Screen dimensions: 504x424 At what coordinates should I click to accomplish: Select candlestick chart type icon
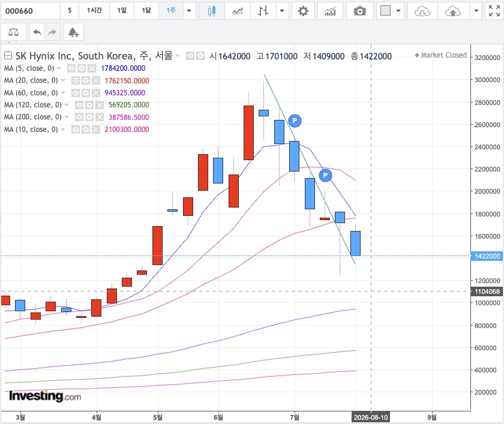pos(211,11)
